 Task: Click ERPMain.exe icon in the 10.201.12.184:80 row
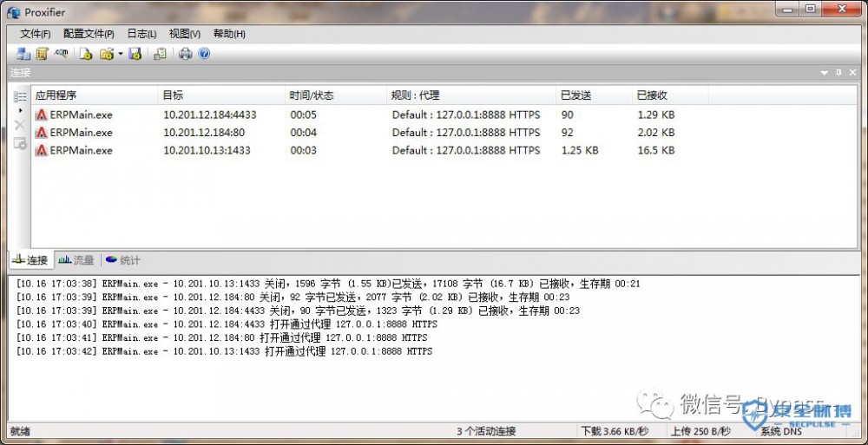tap(41, 133)
